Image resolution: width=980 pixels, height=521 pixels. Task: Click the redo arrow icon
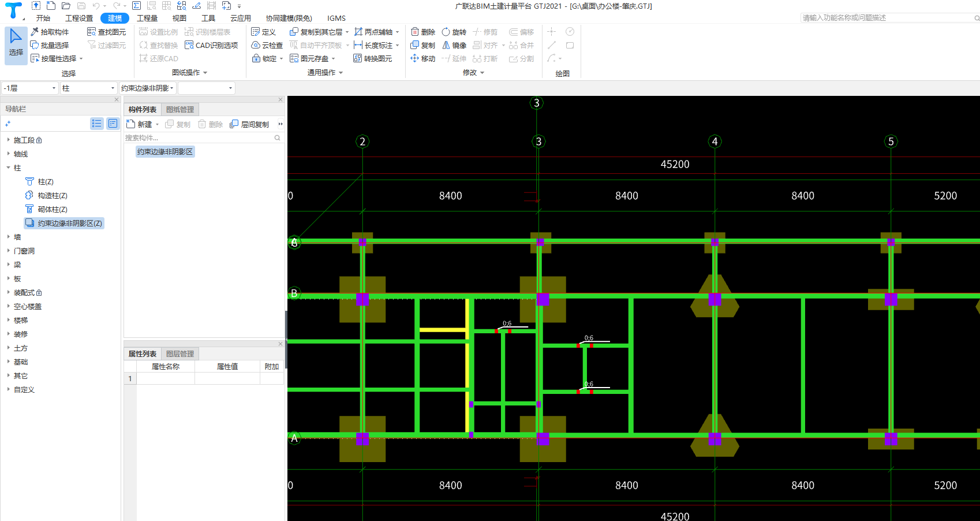pos(117,6)
